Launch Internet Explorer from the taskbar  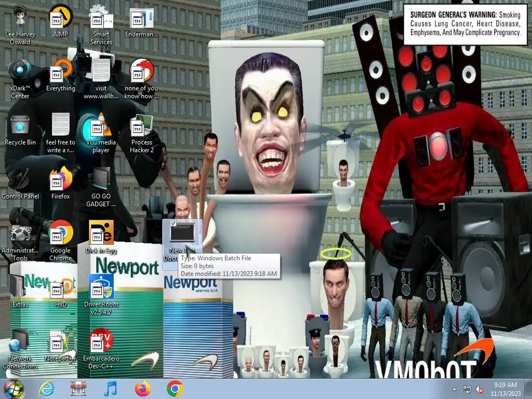46,389
